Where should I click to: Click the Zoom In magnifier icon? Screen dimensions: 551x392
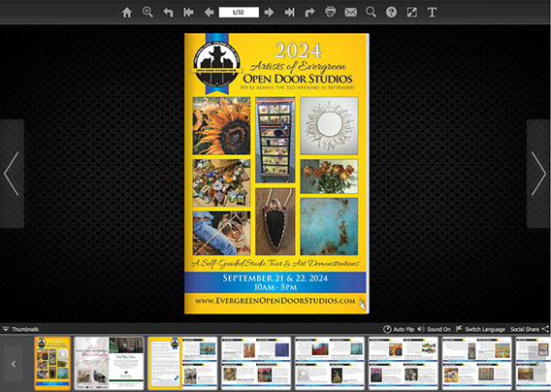(147, 13)
